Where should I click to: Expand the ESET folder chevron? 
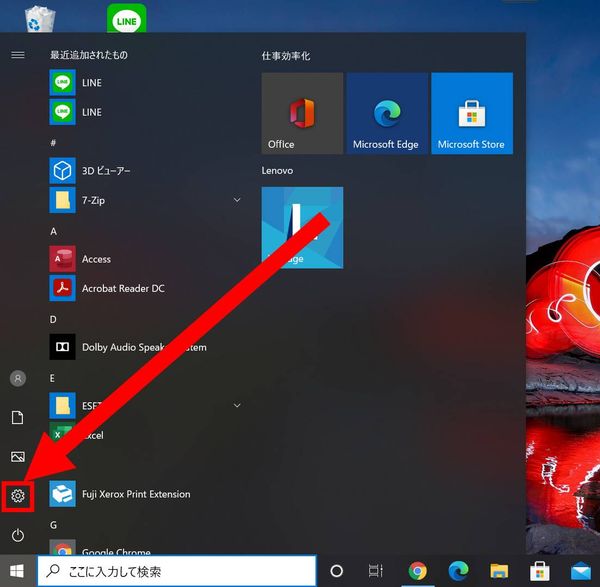pyautogui.click(x=237, y=405)
